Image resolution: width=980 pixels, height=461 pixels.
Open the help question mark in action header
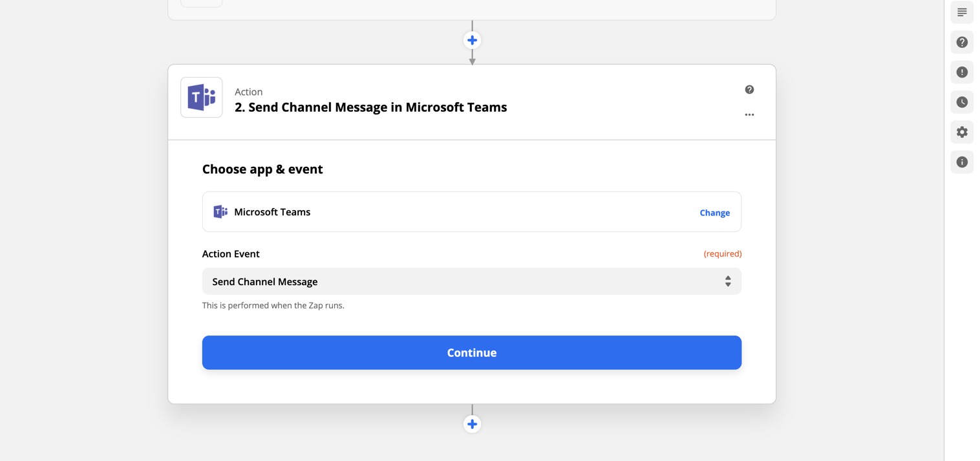749,89
